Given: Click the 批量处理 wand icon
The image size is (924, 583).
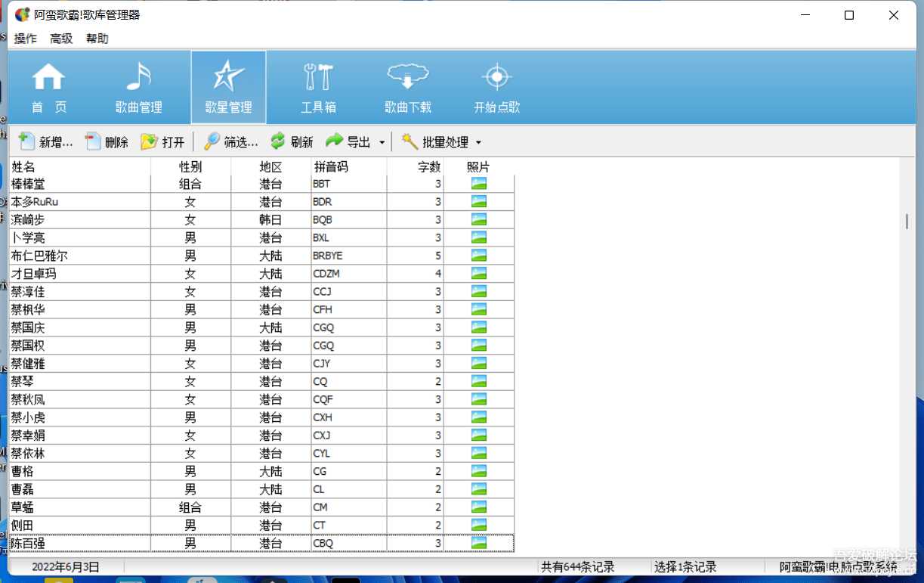Looking at the screenshot, I should pyautogui.click(x=407, y=141).
